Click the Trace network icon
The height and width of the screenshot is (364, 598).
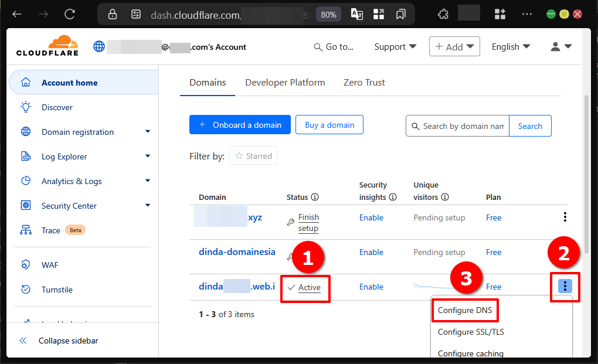(x=26, y=230)
